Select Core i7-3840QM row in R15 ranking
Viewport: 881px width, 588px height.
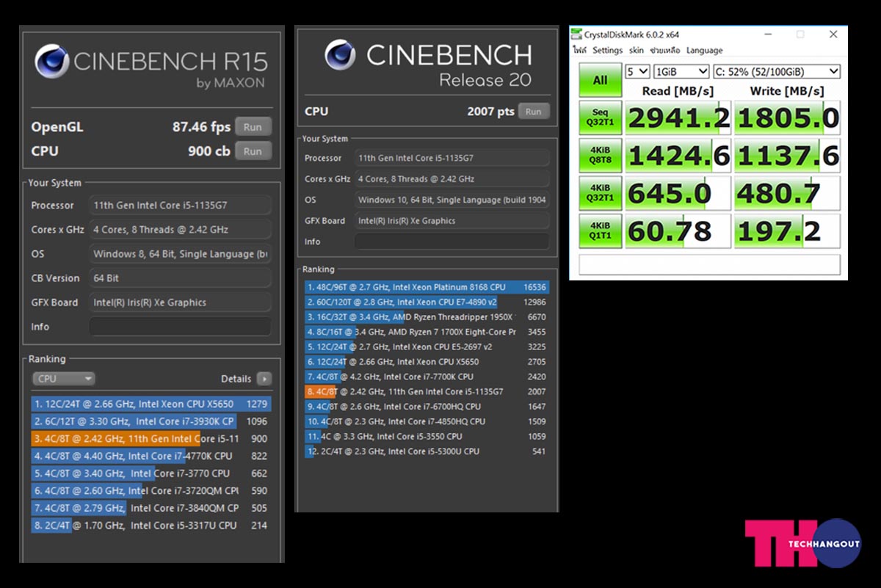coord(151,508)
